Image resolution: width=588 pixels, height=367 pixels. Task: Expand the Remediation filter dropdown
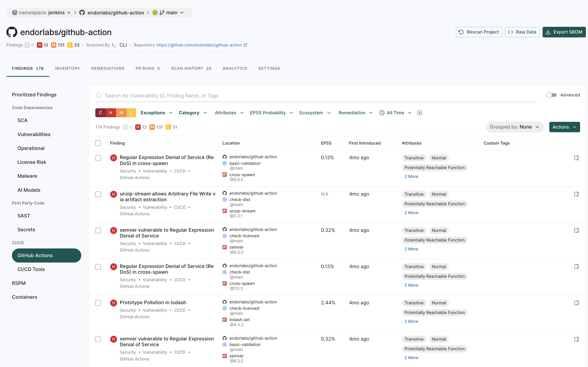click(355, 113)
